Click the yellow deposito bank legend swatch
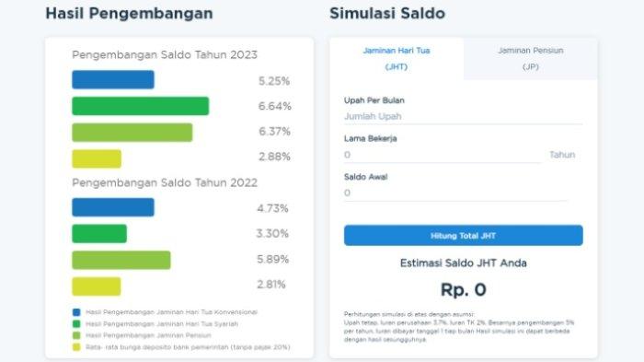Screen dimensions: 644x362 point(76,347)
